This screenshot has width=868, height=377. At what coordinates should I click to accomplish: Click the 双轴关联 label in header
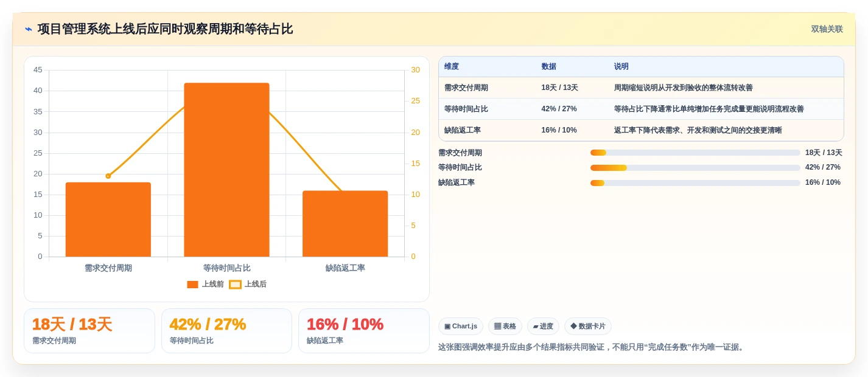(x=827, y=29)
